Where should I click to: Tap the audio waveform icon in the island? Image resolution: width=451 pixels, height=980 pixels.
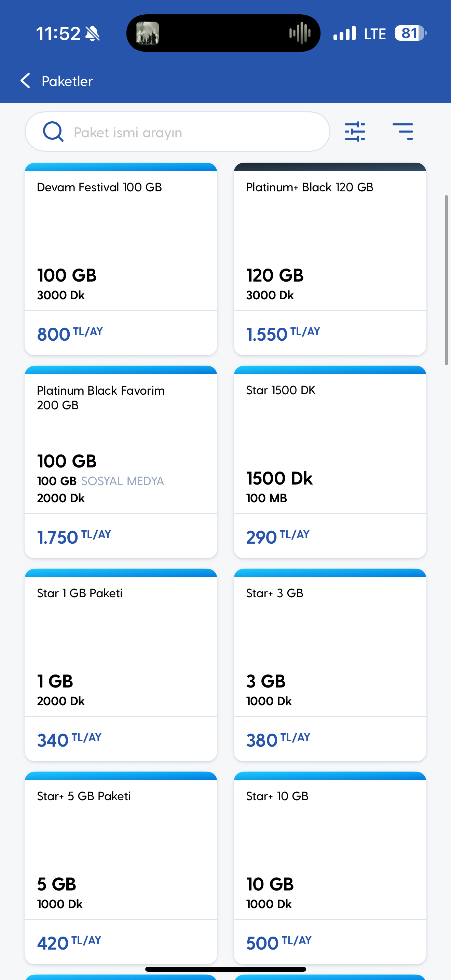tap(300, 33)
